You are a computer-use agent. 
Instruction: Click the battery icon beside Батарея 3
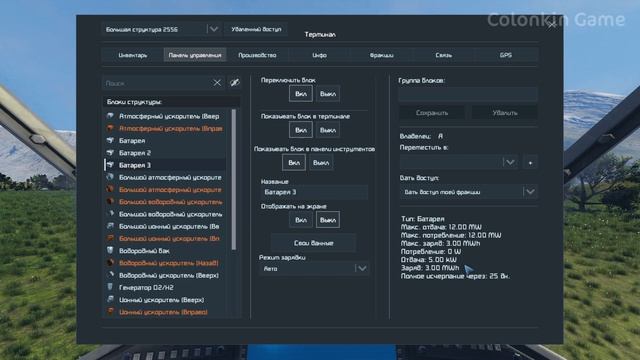[110, 165]
